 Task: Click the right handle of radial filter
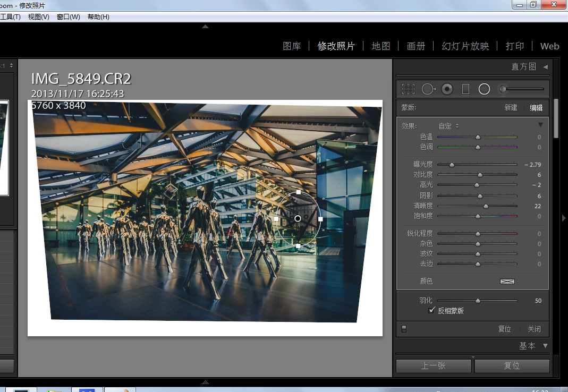[320, 219]
